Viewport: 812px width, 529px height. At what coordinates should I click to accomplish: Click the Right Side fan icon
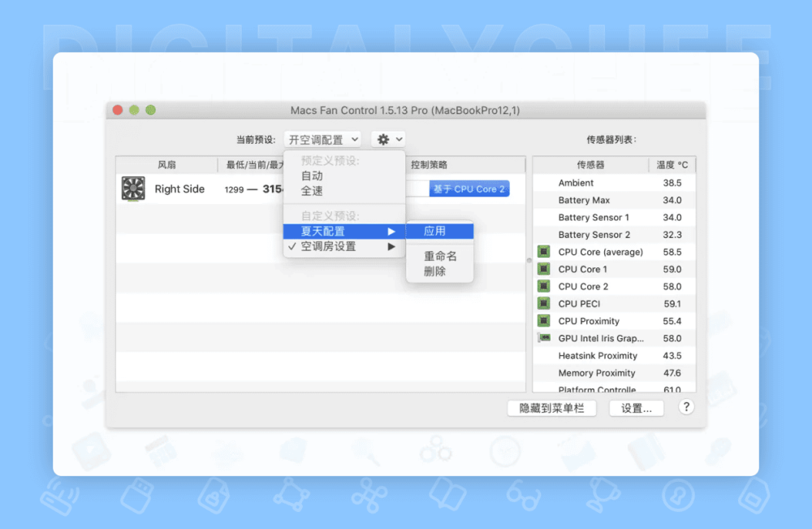[133, 189]
